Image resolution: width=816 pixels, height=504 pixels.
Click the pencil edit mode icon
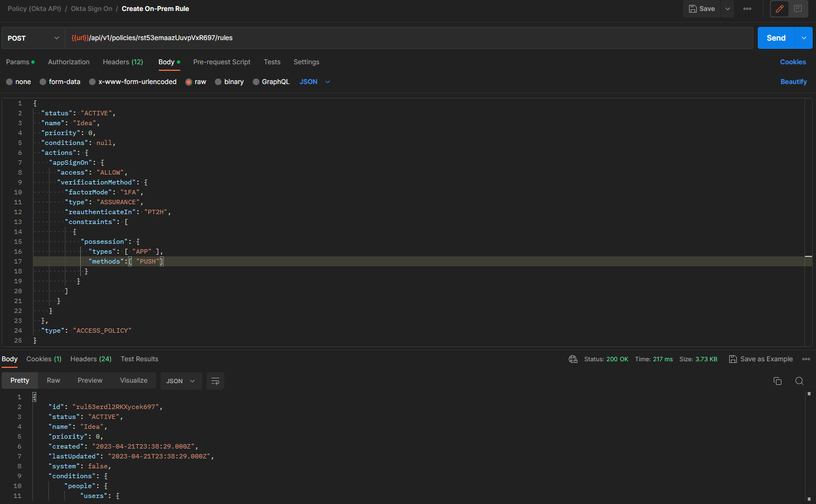point(779,9)
